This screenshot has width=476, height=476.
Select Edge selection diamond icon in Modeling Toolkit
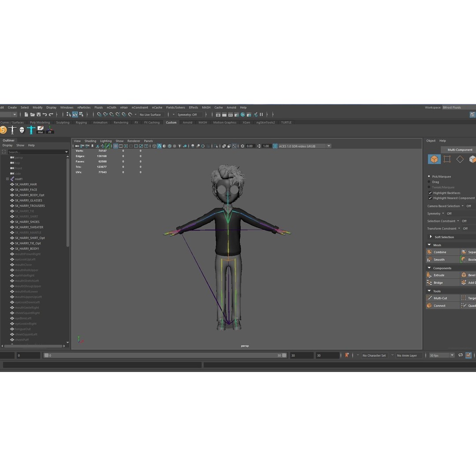coord(460,159)
